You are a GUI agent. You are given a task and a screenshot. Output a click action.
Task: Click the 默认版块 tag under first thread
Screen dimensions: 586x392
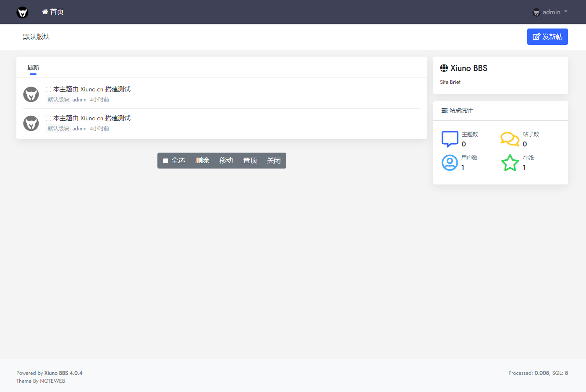click(x=58, y=99)
